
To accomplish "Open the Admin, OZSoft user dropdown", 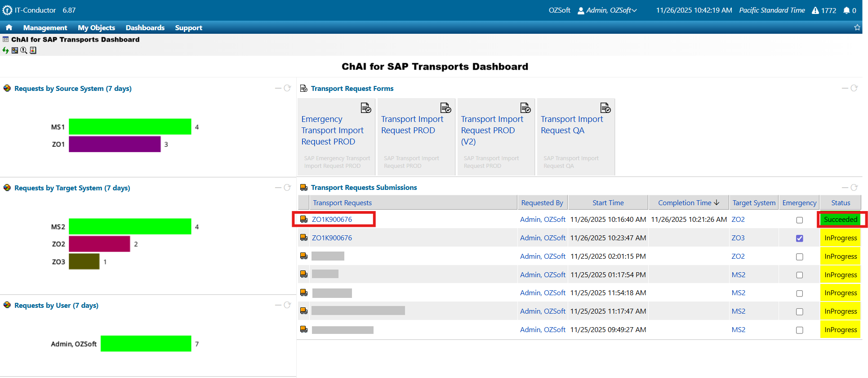I will [608, 10].
